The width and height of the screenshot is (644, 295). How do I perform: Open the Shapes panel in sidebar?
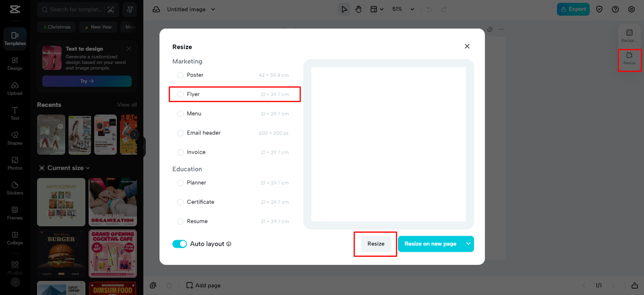15,138
